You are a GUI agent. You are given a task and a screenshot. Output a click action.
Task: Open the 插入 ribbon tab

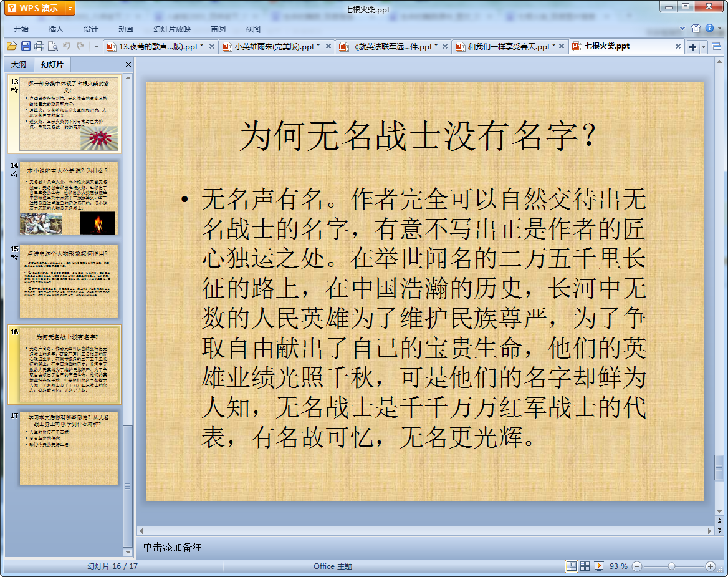click(55, 29)
